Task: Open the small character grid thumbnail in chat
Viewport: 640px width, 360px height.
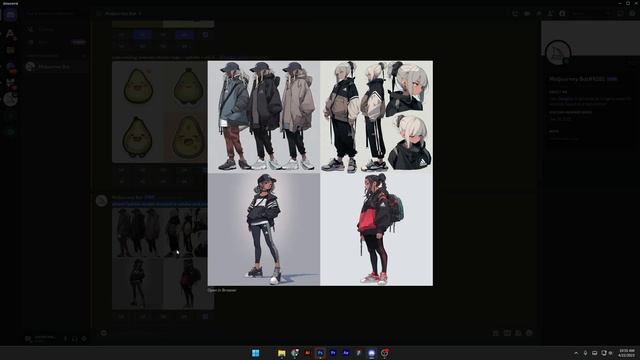Action: tap(162, 258)
